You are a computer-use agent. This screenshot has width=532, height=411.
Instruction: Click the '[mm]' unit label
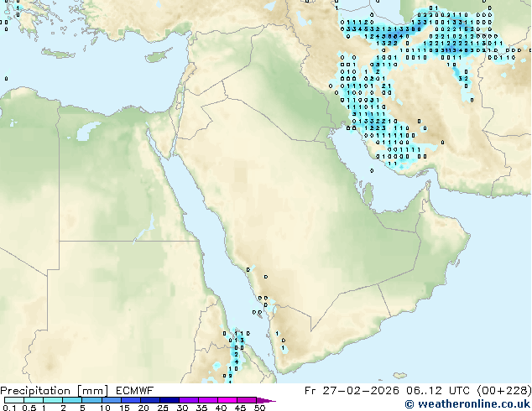point(92,391)
